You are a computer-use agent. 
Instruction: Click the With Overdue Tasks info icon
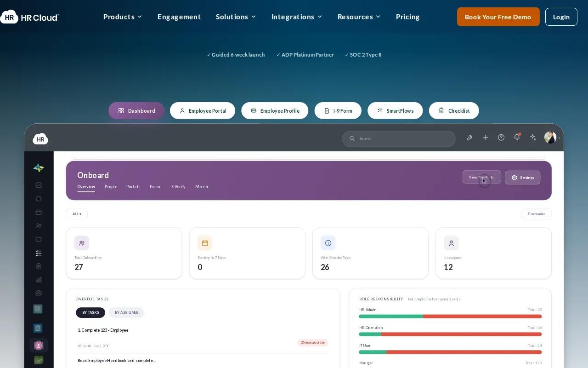tap(328, 243)
